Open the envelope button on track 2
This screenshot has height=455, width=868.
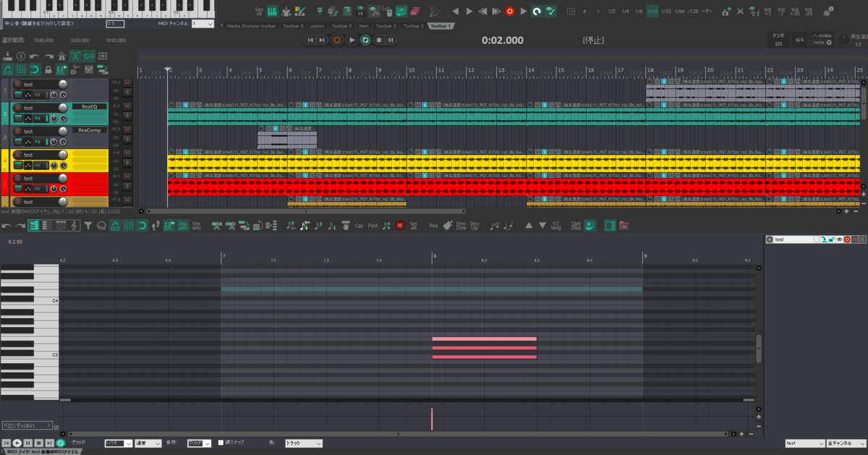click(x=28, y=119)
